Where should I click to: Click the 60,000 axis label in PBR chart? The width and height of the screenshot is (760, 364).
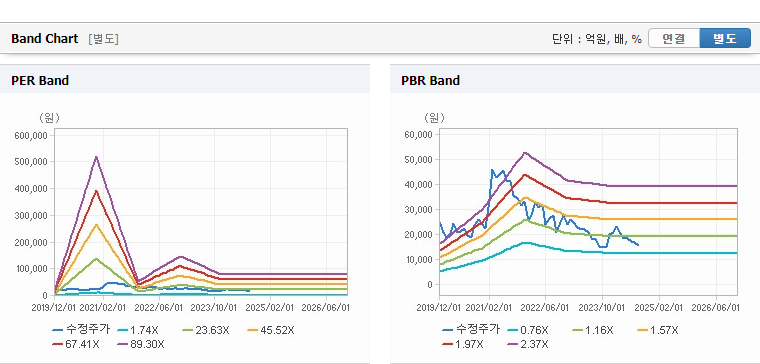tap(418, 134)
